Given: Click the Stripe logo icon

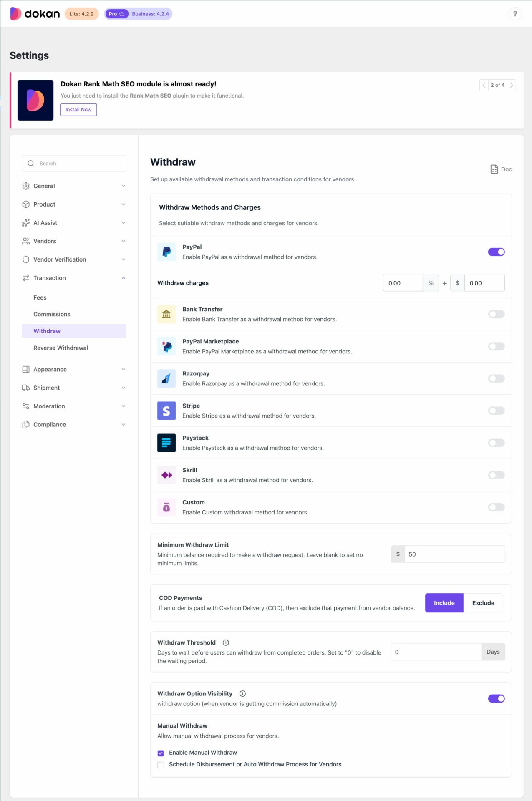Looking at the screenshot, I should coord(166,411).
